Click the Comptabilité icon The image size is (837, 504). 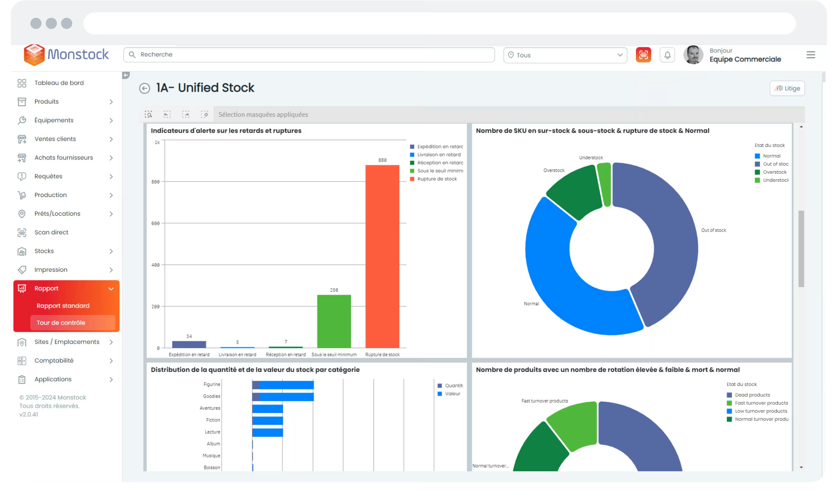22,361
